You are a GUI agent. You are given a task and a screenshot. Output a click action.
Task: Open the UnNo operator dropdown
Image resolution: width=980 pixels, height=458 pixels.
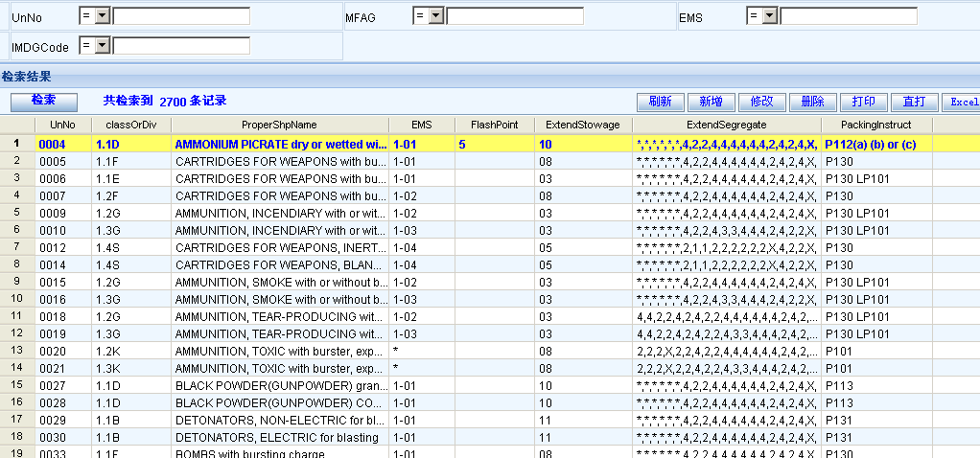tap(102, 16)
